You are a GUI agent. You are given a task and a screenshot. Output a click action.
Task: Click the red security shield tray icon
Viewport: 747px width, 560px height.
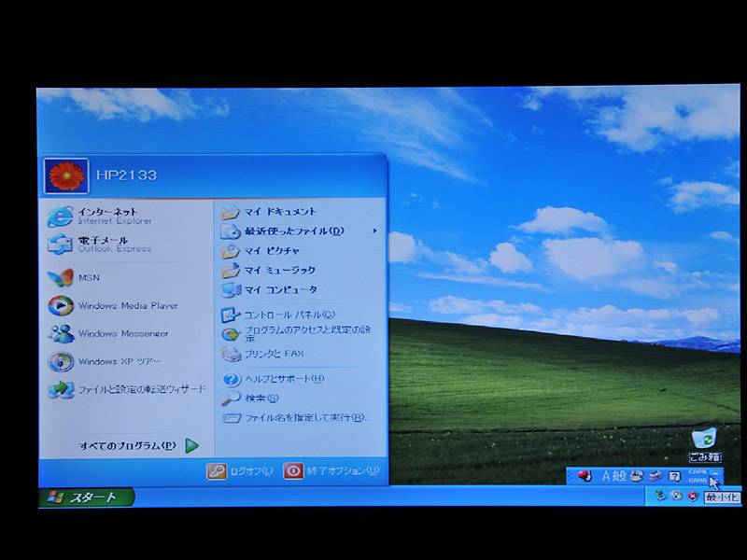click(x=692, y=496)
